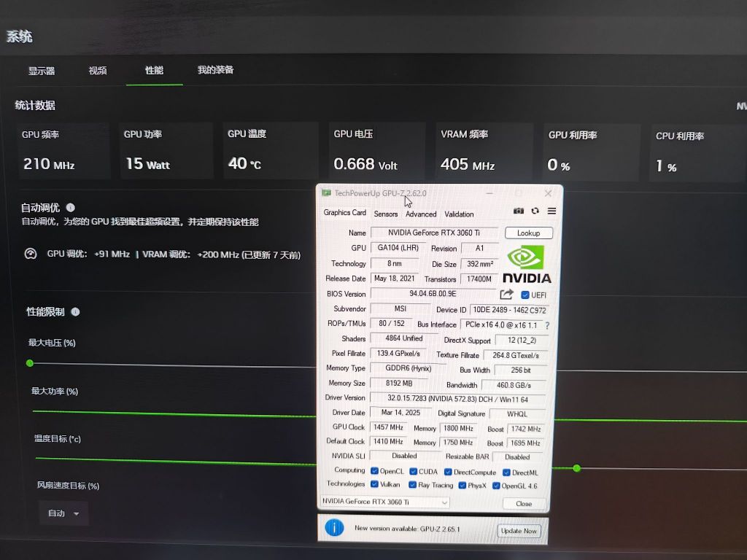Open the 自动 fan speed dropdown
Image resolution: width=747 pixels, height=560 pixels.
63,513
